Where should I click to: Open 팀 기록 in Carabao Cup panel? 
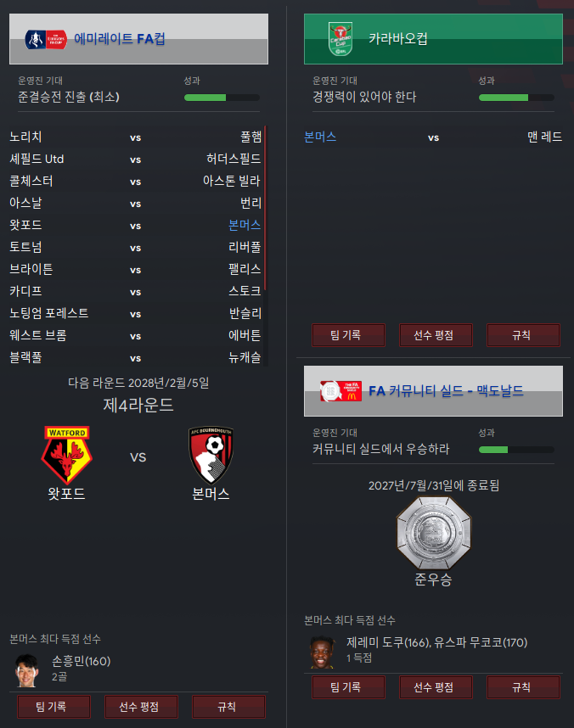point(349,335)
